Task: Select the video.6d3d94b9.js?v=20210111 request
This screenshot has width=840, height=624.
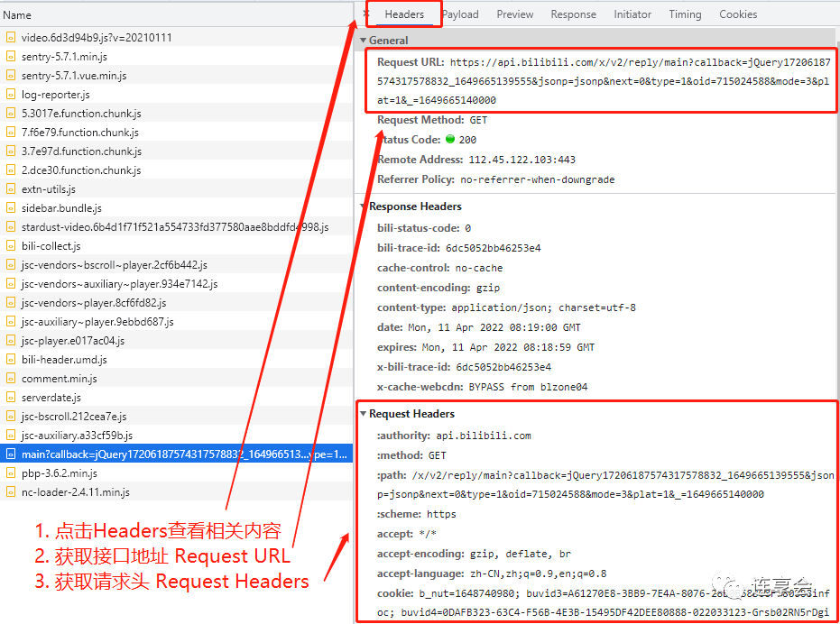Action: click(x=177, y=38)
